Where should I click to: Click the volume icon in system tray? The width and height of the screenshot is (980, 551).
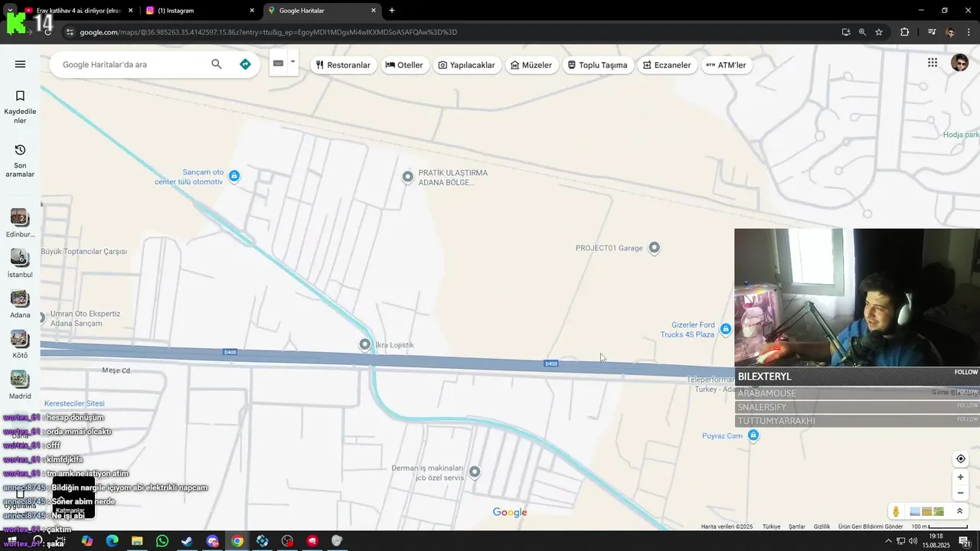[913, 541]
